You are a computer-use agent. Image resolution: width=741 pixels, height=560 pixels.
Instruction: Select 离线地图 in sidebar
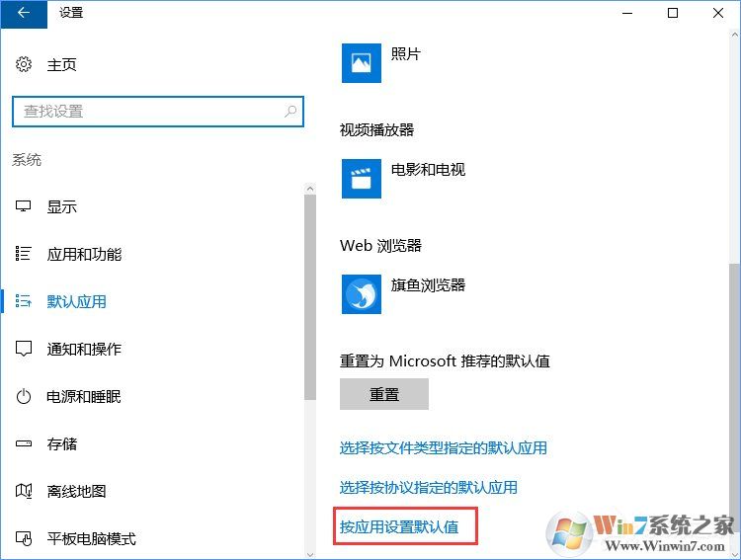coord(76,492)
